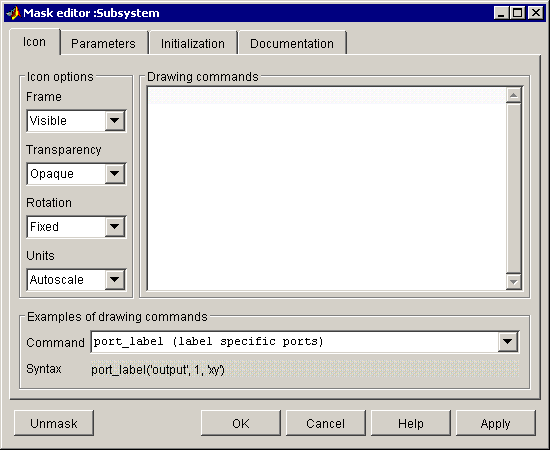Open the Units dropdown showing Autoscale
The width and height of the screenshot is (550, 450).
click(76, 280)
